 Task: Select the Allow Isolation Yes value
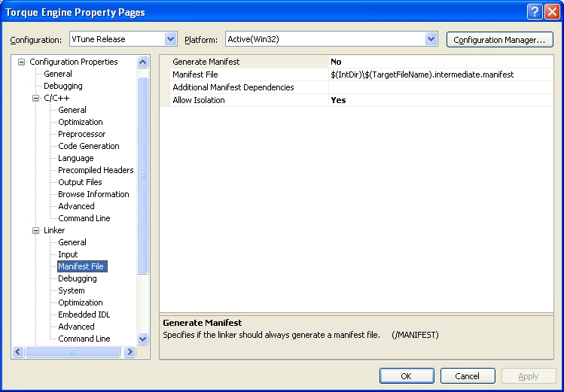(x=338, y=100)
